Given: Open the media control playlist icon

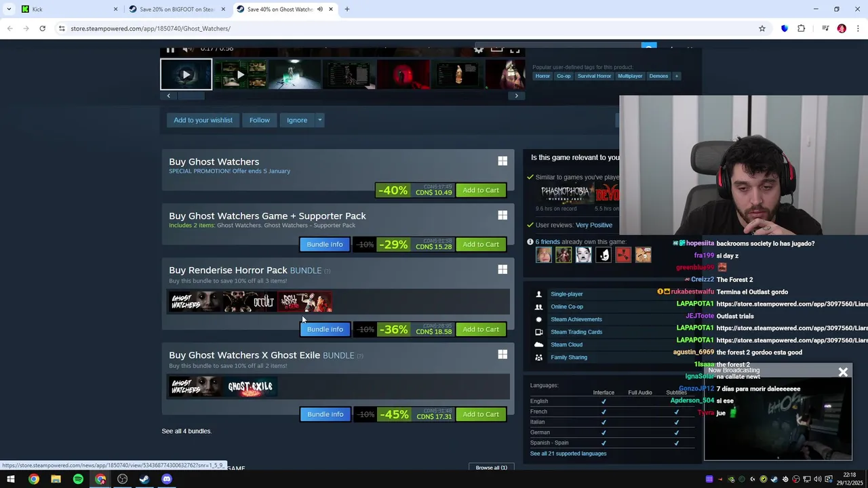Looking at the screenshot, I should coord(825,28).
